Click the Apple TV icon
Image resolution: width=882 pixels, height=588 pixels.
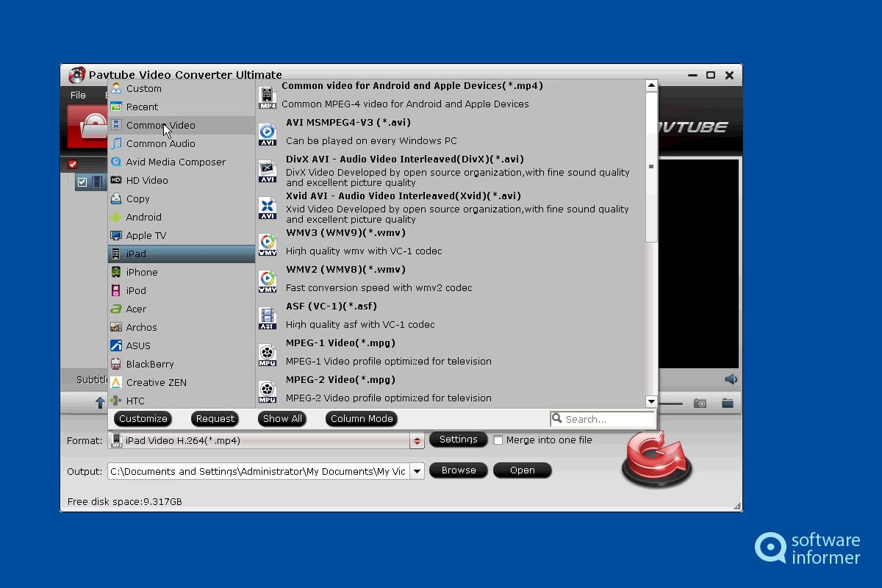click(116, 235)
